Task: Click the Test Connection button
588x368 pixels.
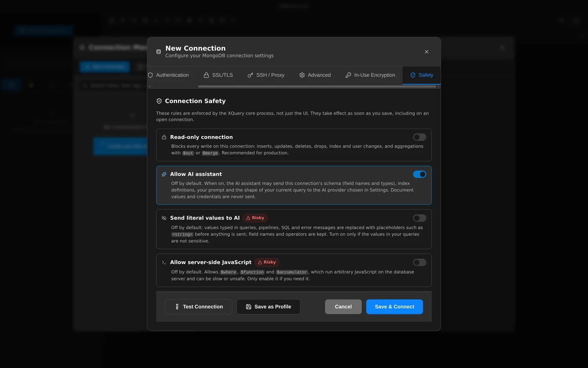Action: pos(198,307)
